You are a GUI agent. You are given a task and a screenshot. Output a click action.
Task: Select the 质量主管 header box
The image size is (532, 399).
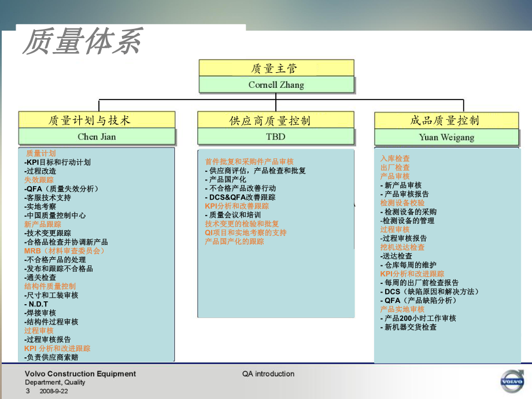pos(276,67)
